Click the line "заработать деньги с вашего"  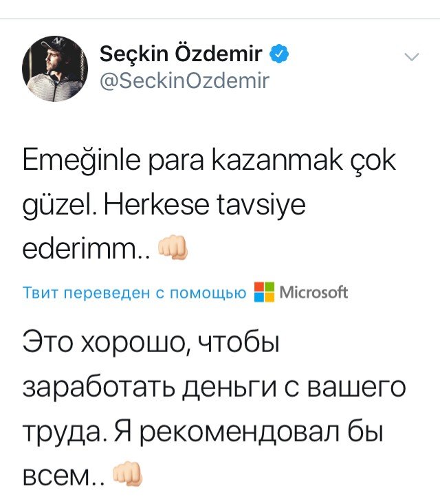tap(214, 389)
